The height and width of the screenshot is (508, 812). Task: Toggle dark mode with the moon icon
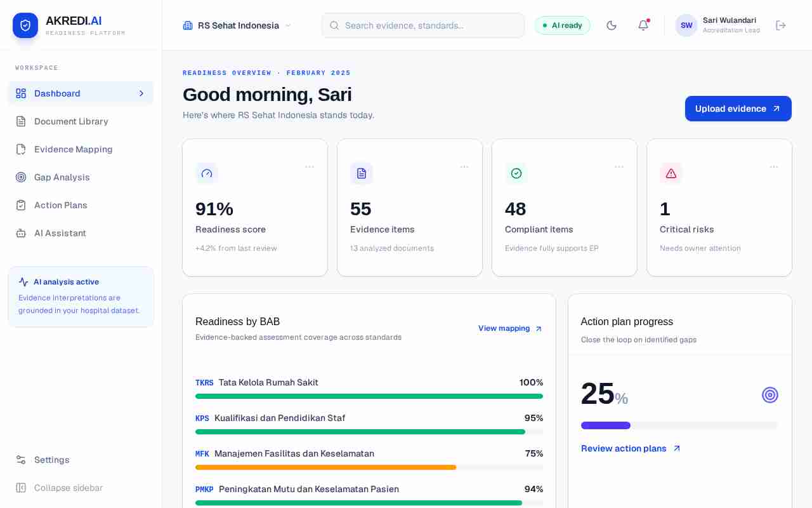pos(612,25)
